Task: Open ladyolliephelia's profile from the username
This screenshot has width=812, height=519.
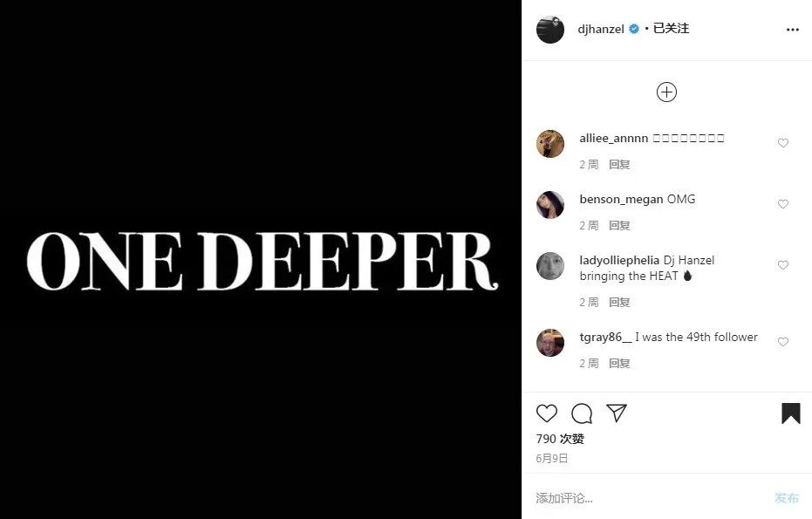Action: pyautogui.click(x=619, y=260)
